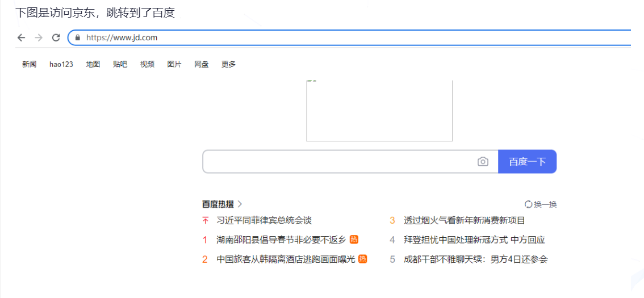The height and width of the screenshot is (298, 644).
Task: Click the Baidu logo image placeholder
Action: [379, 111]
